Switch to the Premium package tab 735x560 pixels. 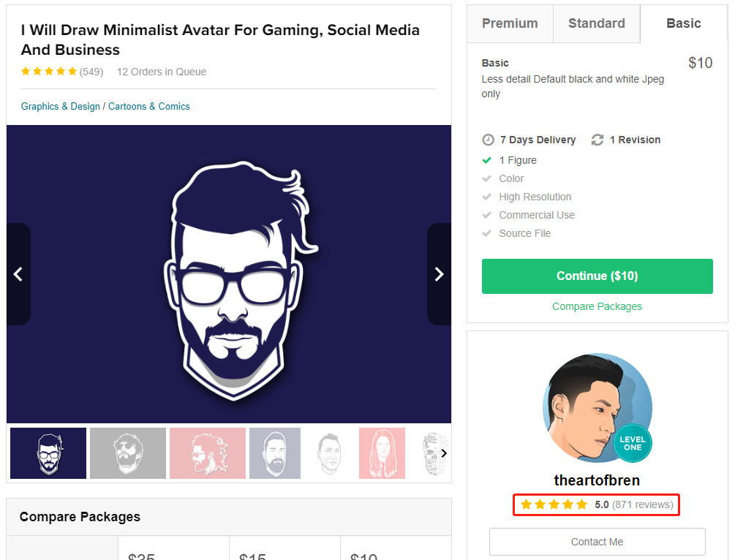(x=510, y=23)
